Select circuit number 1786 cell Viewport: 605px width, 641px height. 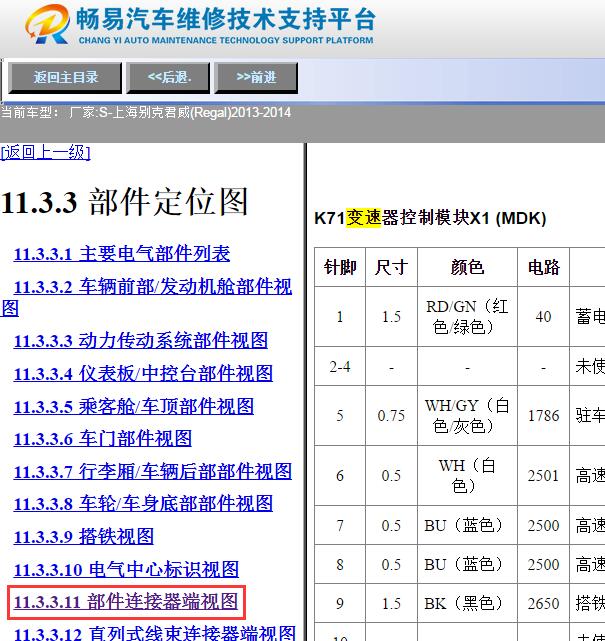point(543,416)
